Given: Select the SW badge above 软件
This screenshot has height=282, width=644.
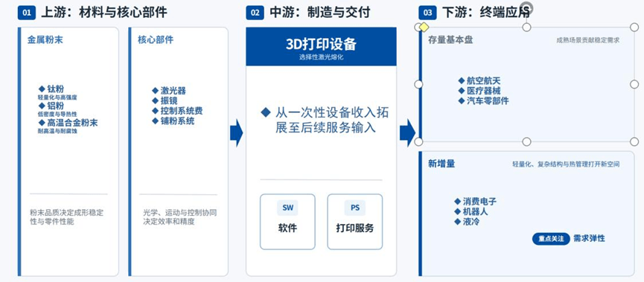Looking at the screenshot, I should (287, 208).
